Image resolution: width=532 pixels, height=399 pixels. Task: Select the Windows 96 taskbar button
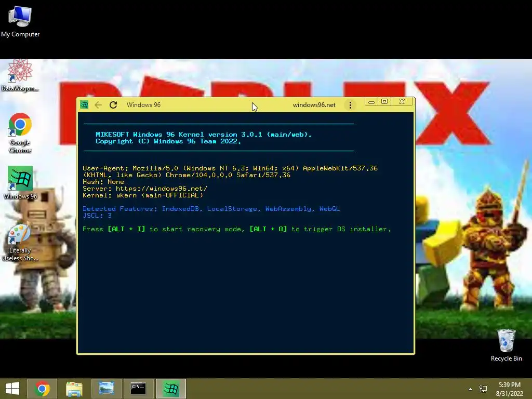pos(170,389)
